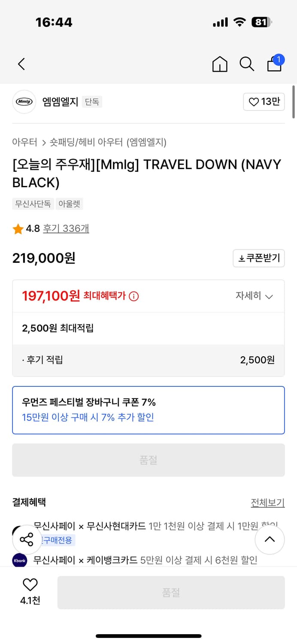Open the shopping bag cart

coord(274,64)
